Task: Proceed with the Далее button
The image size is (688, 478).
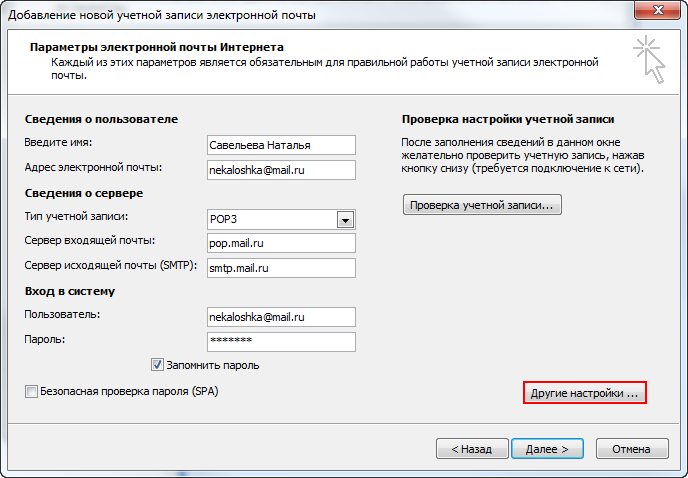Action: 547,449
